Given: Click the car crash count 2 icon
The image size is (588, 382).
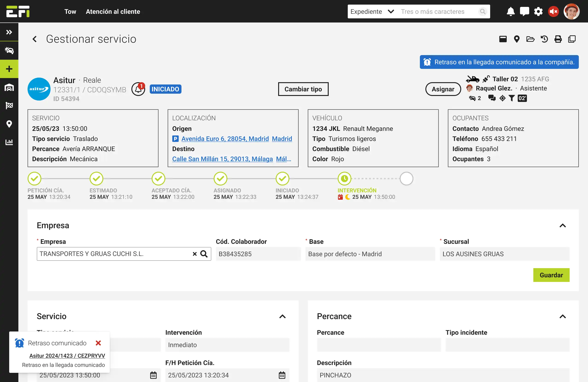Looking at the screenshot, I should [474, 98].
